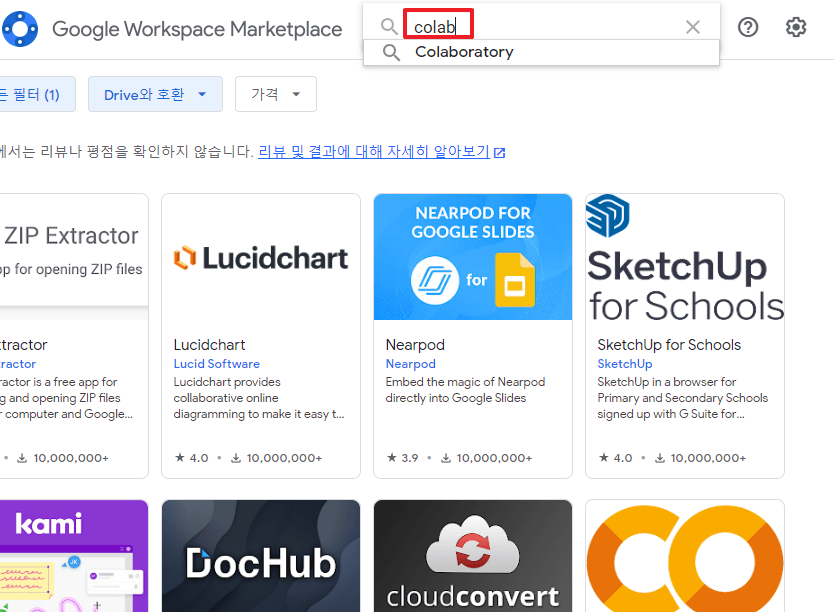
Task: Click the magnifier icon beside Colaboratory suggestion
Action: point(391,52)
